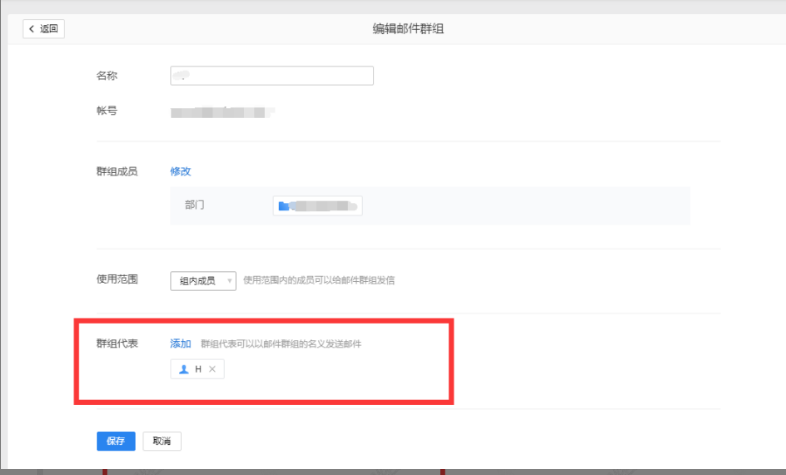Click the 使用范围 description hint text
The width and height of the screenshot is (786, 475).
click(x=319, y=281)
